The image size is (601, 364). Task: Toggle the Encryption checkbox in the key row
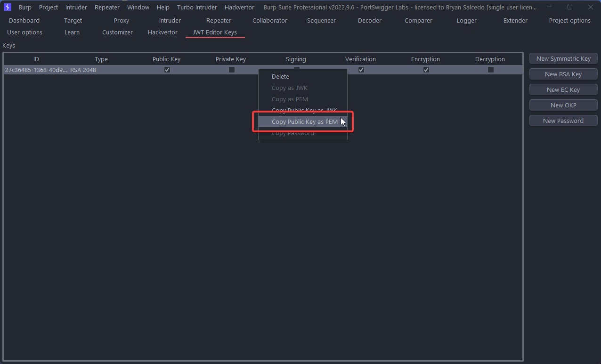426,70
